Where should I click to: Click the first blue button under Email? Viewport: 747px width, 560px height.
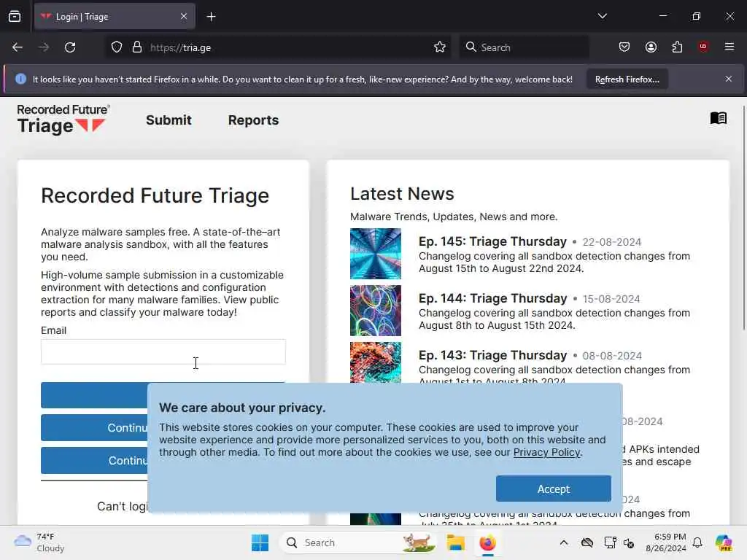[x=163, y=394]
